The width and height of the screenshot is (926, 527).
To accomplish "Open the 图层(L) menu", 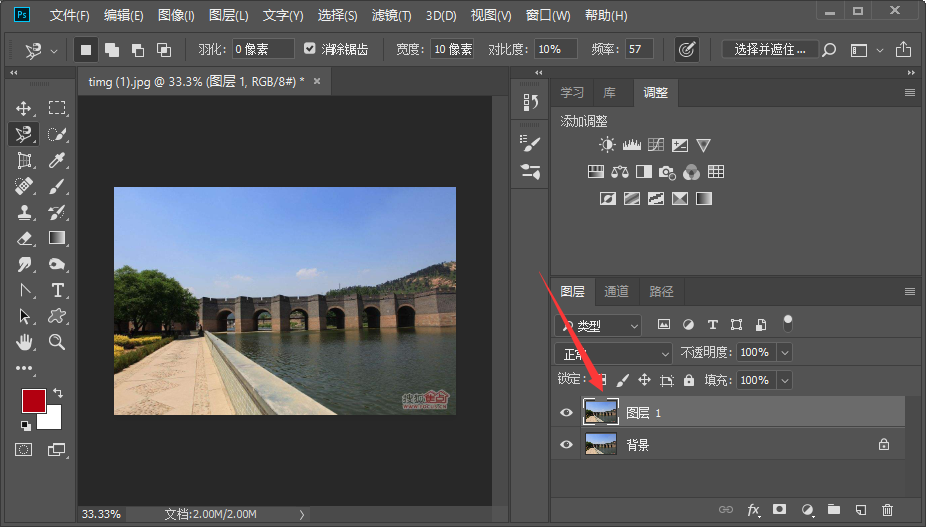I will 229,15.
